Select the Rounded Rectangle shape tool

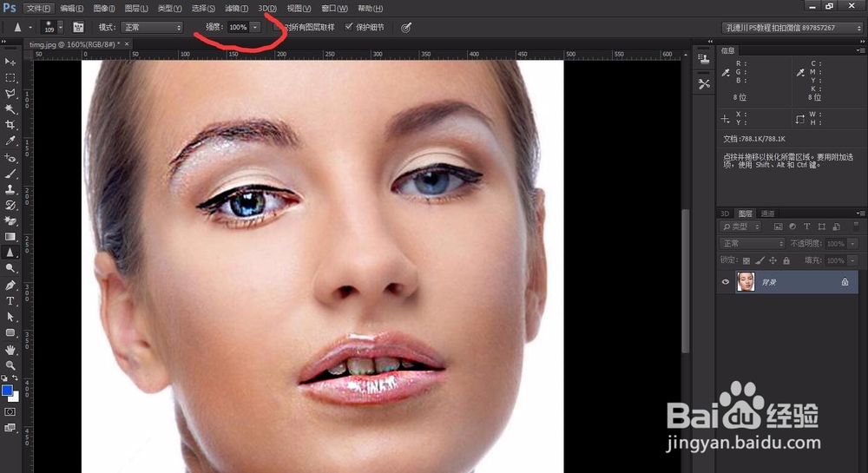point(10,333)
